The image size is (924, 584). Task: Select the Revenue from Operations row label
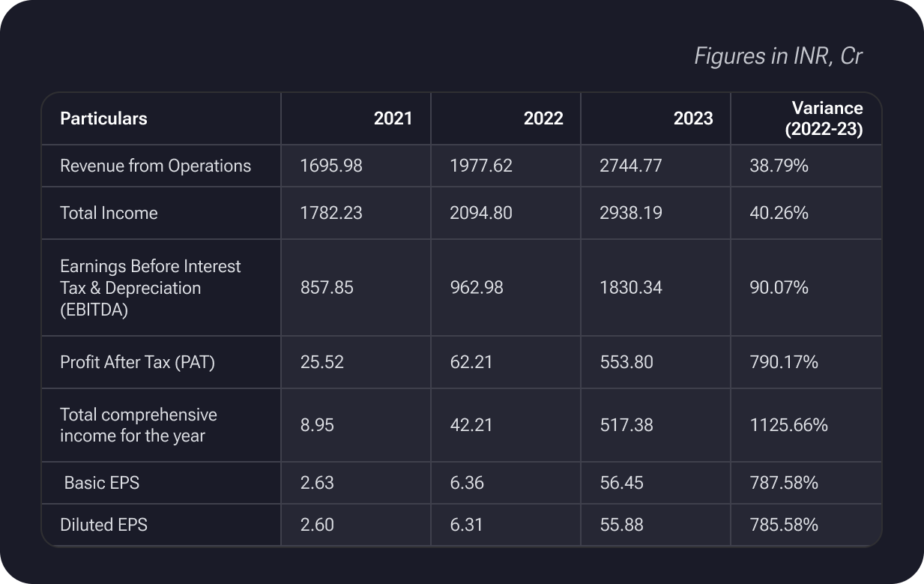tap(155, 166)
